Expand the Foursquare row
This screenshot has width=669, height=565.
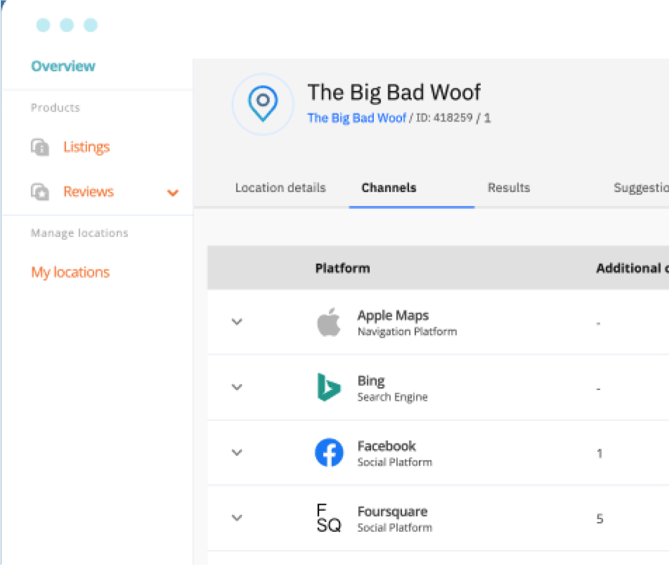coord(237,518)
